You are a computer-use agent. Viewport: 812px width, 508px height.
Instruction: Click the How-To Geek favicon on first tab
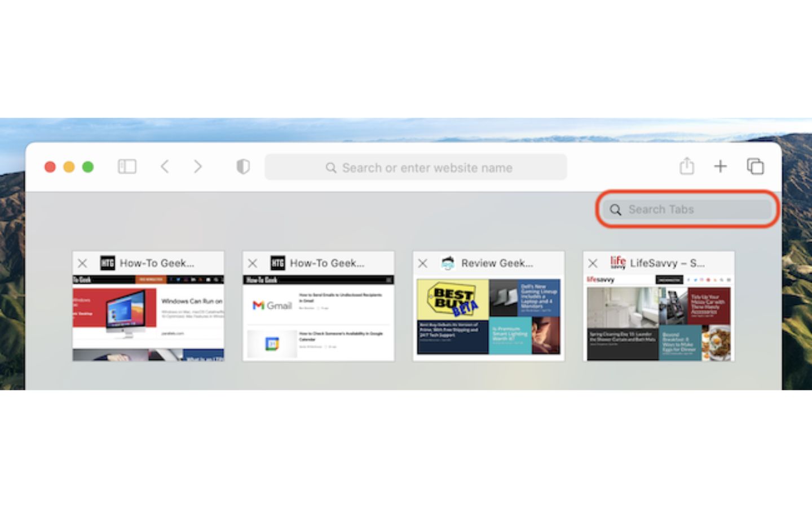(107, 263)
